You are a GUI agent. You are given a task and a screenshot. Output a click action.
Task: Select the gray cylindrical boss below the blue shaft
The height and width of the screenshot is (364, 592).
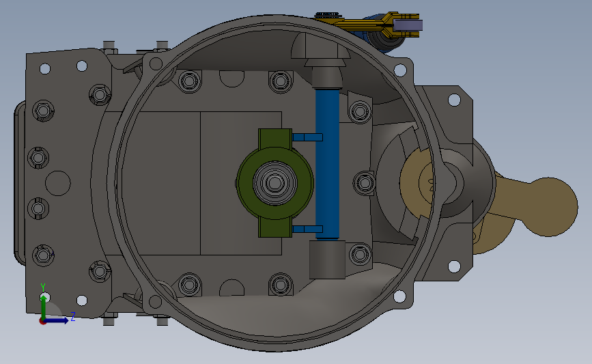pyautogui.click(x=327, y=260)
